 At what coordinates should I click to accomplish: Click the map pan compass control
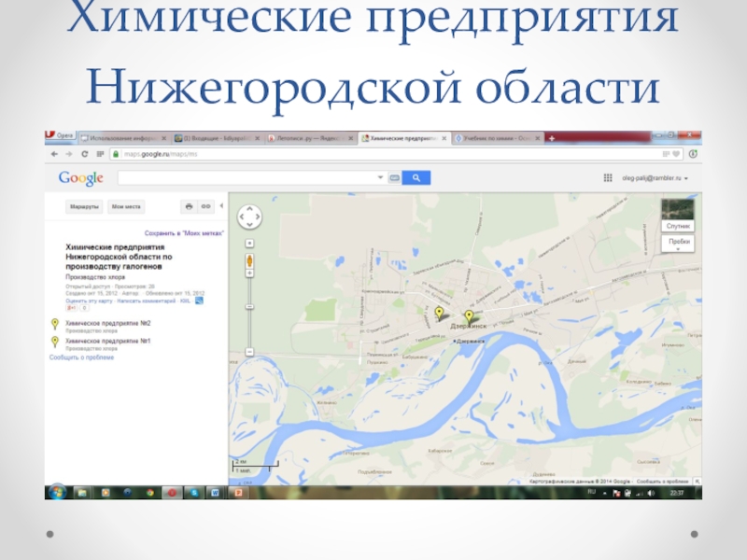coord(249,218)
